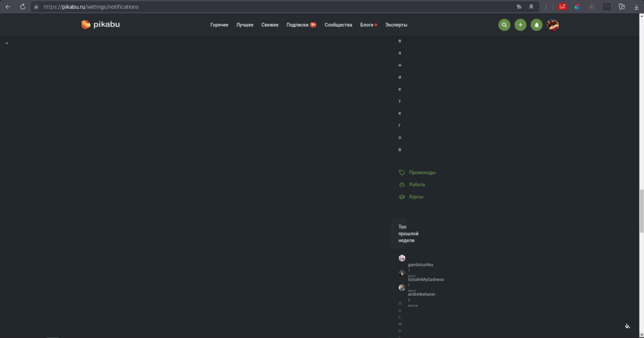Open gambitushka's profile link

click(x=421, y=264)
